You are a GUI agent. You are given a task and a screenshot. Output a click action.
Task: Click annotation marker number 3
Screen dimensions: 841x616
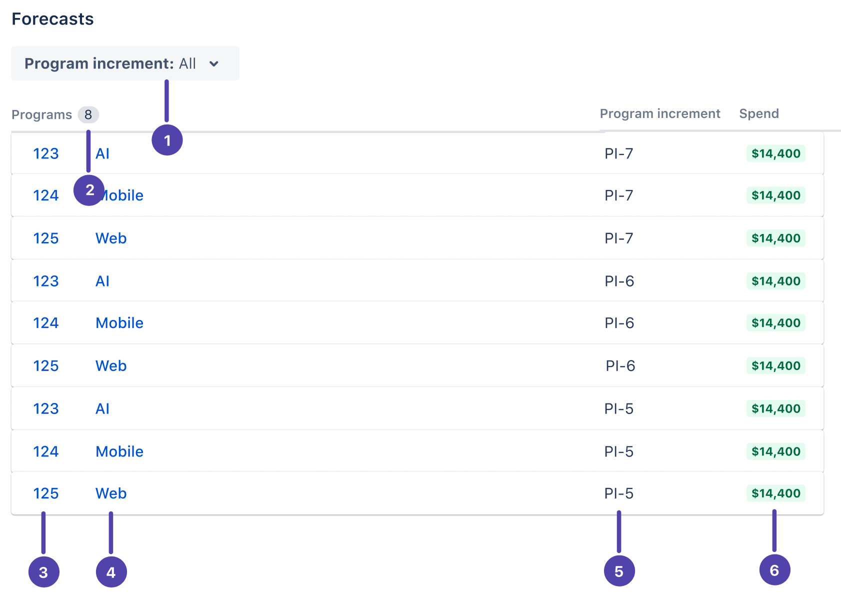coord(44,572)
